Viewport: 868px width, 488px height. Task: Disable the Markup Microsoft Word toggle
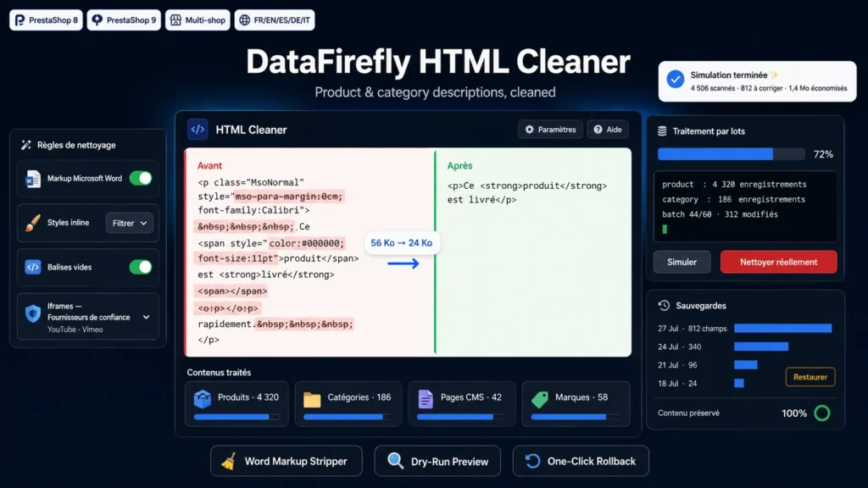[141, 178]
